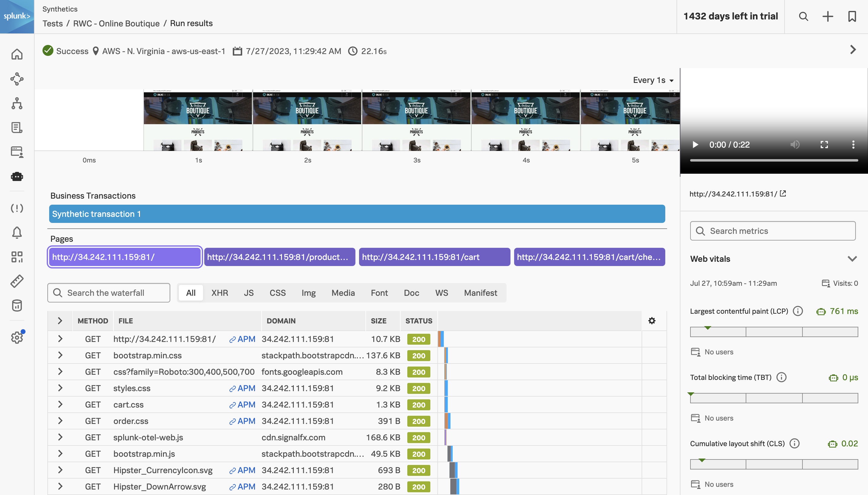Screen dimensions: 868x495
Task: Toggle fullscreen on the video player
Action: click(824, 145)
